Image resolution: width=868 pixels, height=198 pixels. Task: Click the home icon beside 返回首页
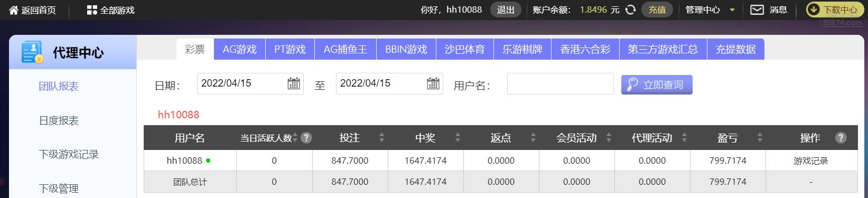[14, 10]
